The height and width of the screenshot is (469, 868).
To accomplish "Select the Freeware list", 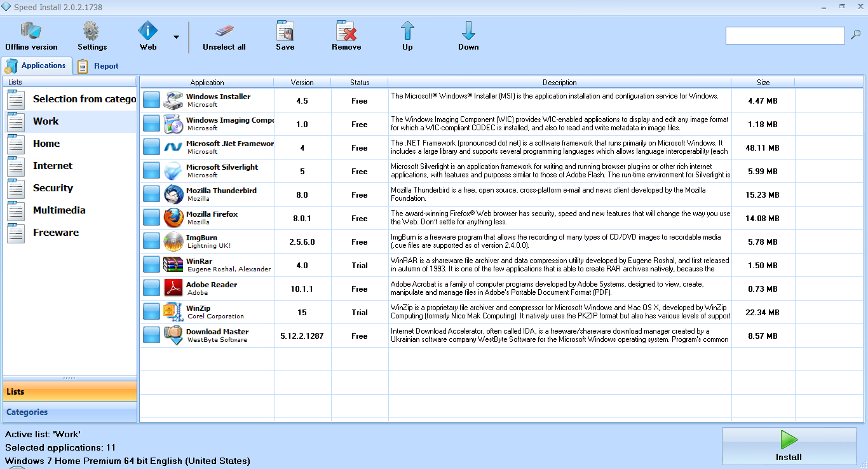I will click(70, 233).
